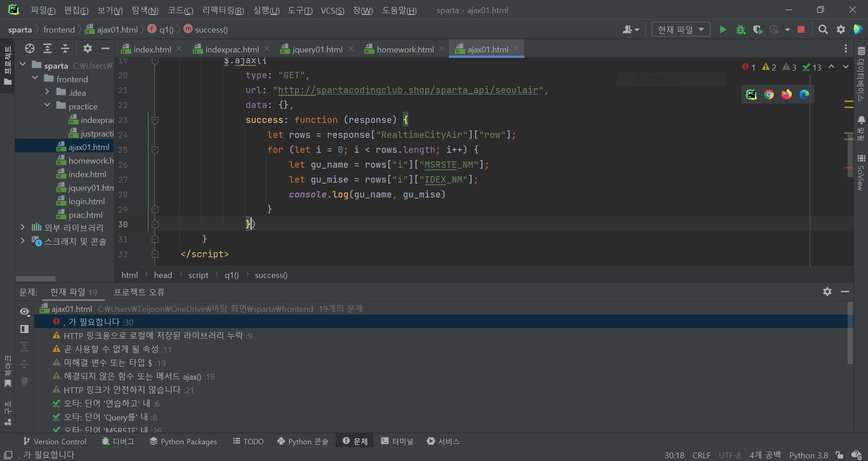Open Search Everywhere magnifier icon
The width and height of the screenshot is (868, 461).
tap(823, 30)
